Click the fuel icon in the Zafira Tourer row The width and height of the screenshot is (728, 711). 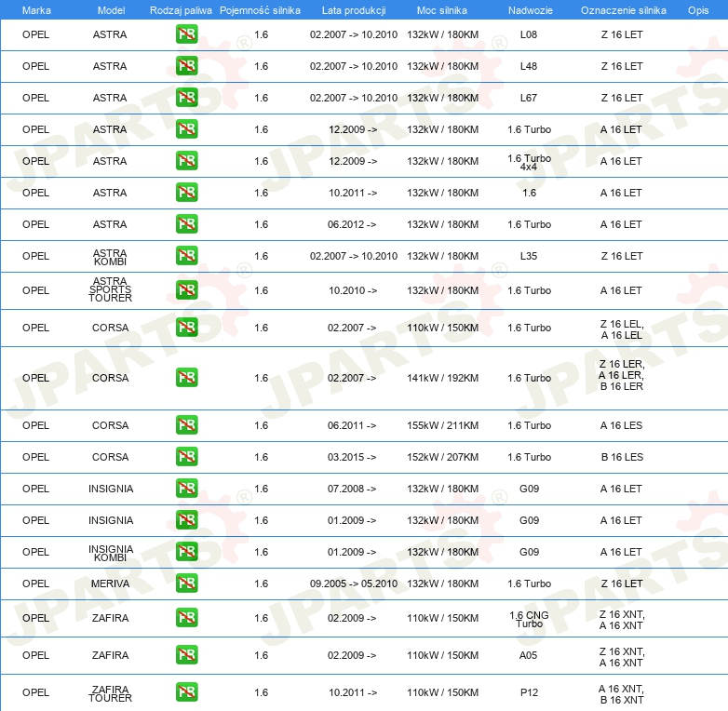click(x=186, y=692)
